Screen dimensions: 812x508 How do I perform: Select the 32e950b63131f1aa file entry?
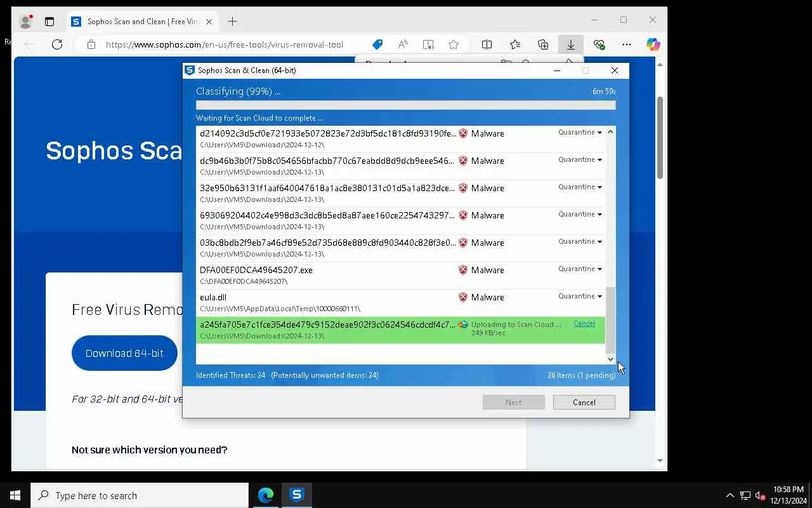coord(400,194)
